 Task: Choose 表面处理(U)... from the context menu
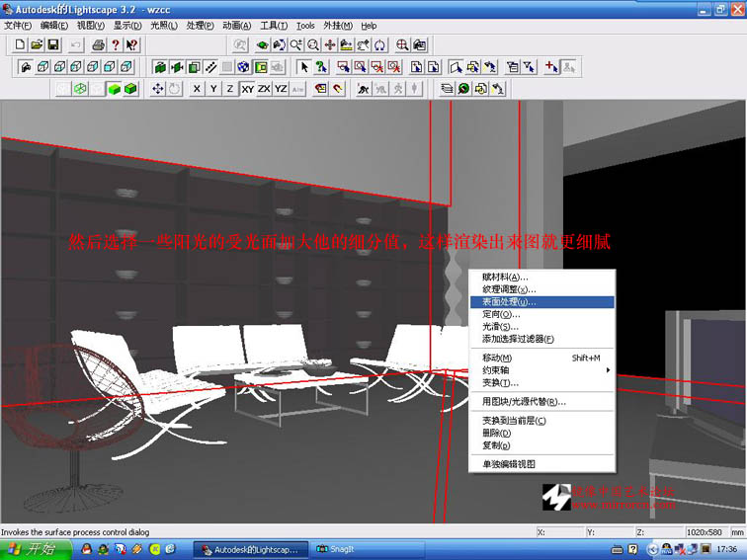pyautogui.click(x=542, y=302)
